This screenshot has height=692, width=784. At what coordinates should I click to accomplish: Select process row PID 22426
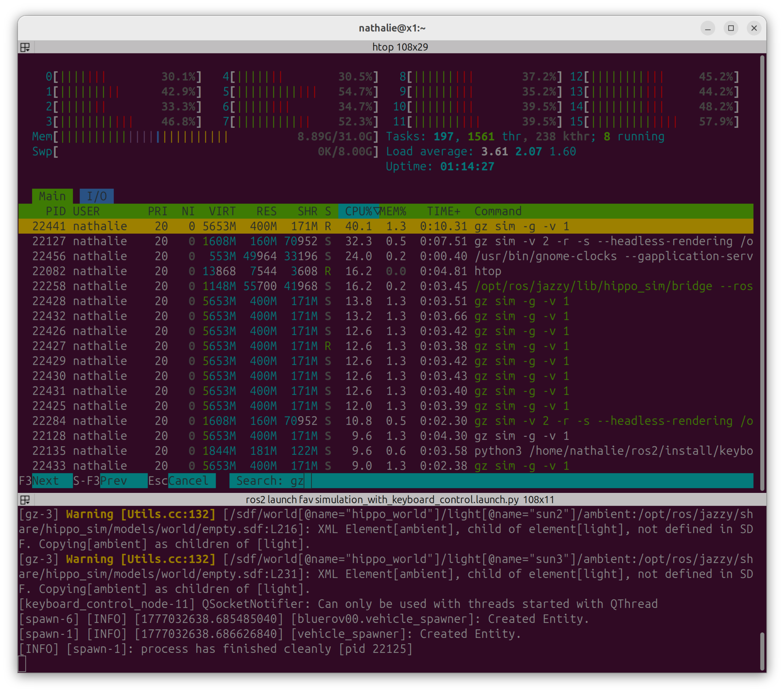[386, 331]
